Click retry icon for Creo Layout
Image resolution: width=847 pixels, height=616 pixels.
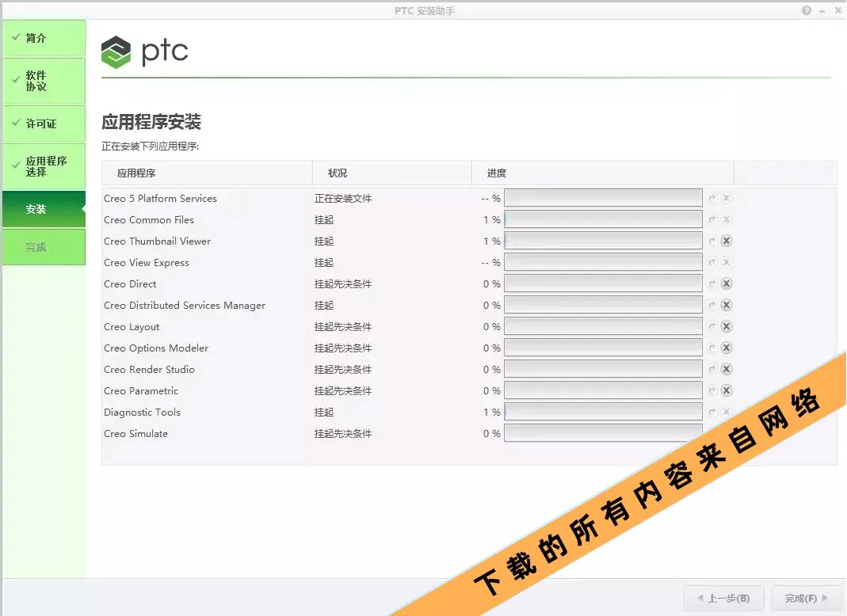[712, 327]
